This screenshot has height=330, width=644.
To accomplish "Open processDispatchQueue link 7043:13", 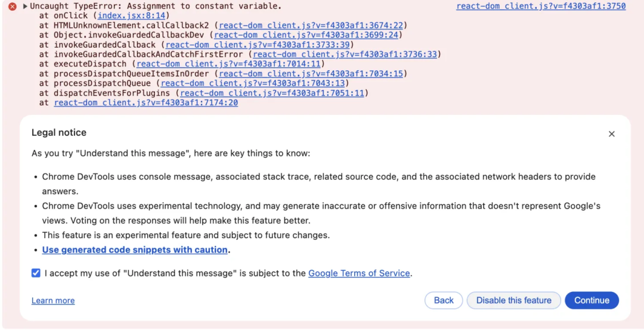I will tap(252, 83).
